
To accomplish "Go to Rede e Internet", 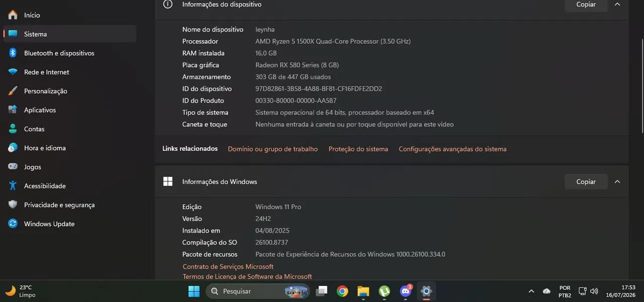I will [x=69, y=72].
